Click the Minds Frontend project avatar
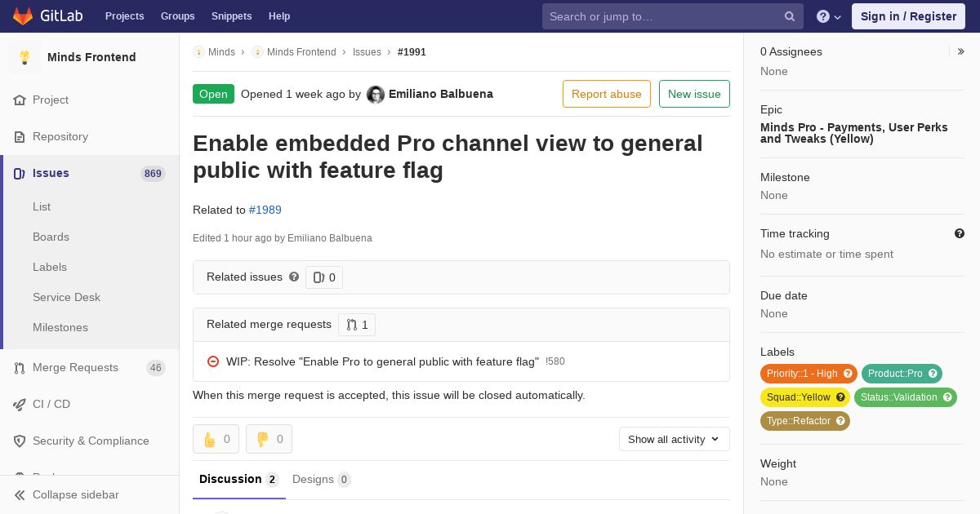980x514 pixels. 24,57
